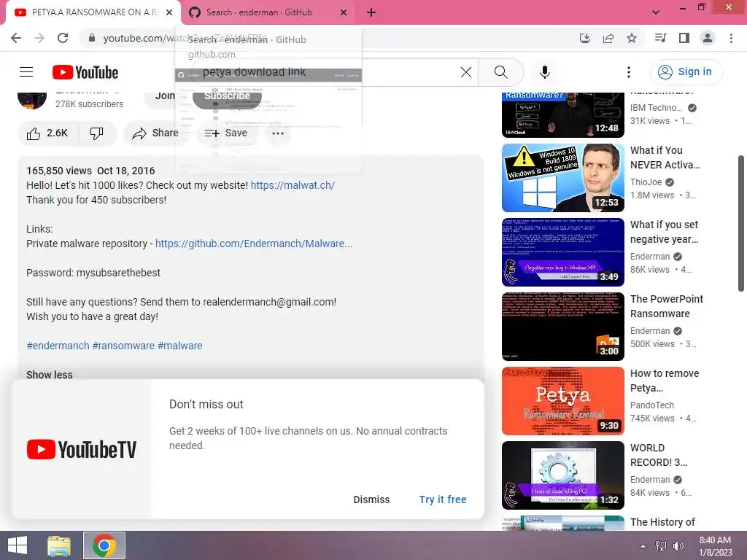Go to YouTube home via logo
Screen dimensions: 747x560
[85, 72]
